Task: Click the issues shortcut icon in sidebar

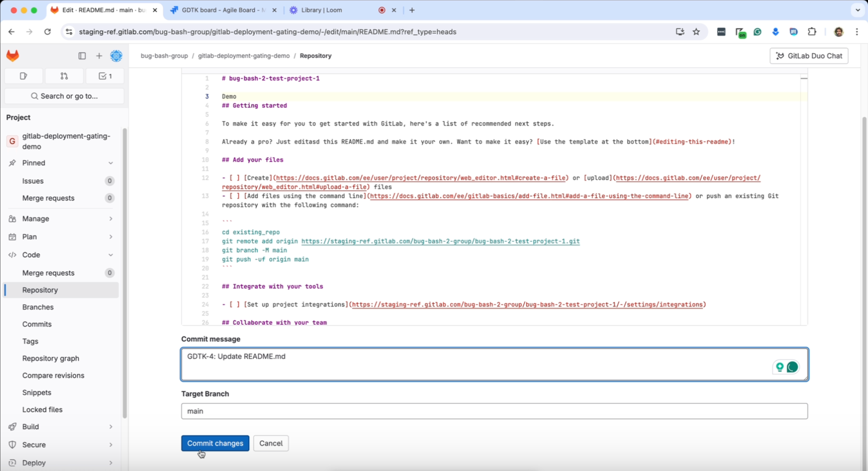Action: point(23,76)
